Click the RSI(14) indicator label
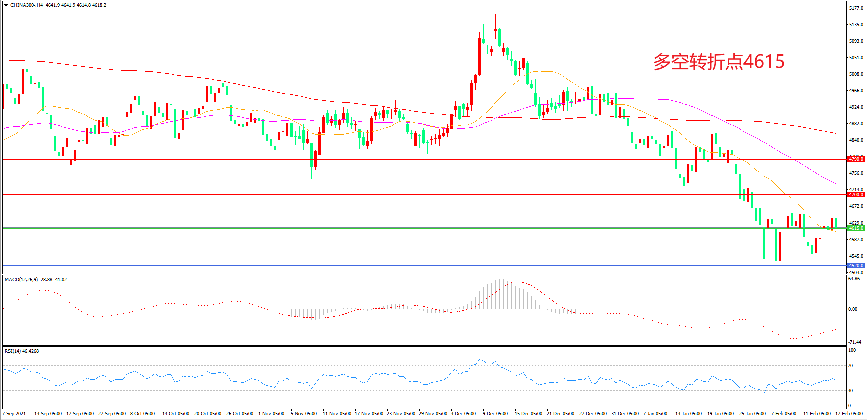 [x=13, y=351]
